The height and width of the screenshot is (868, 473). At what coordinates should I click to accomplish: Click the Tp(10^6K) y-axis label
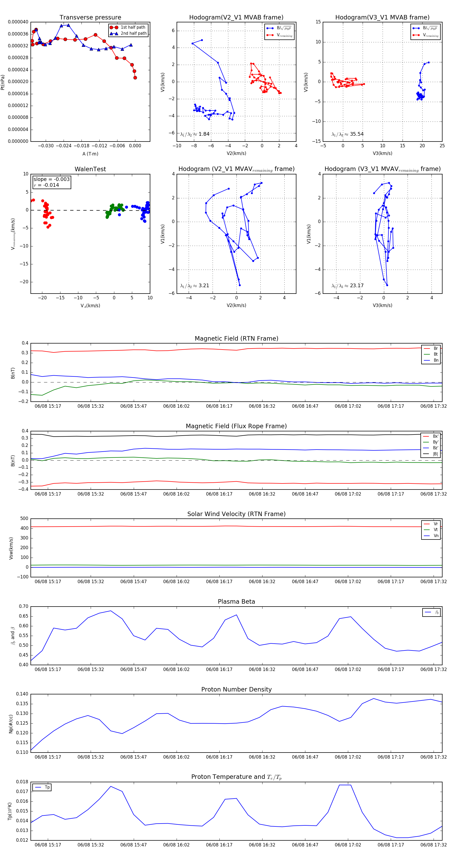point(10,811)
